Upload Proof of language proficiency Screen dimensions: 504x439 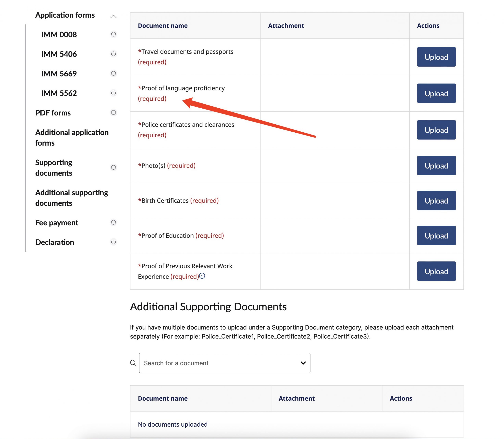coord(436,93)
